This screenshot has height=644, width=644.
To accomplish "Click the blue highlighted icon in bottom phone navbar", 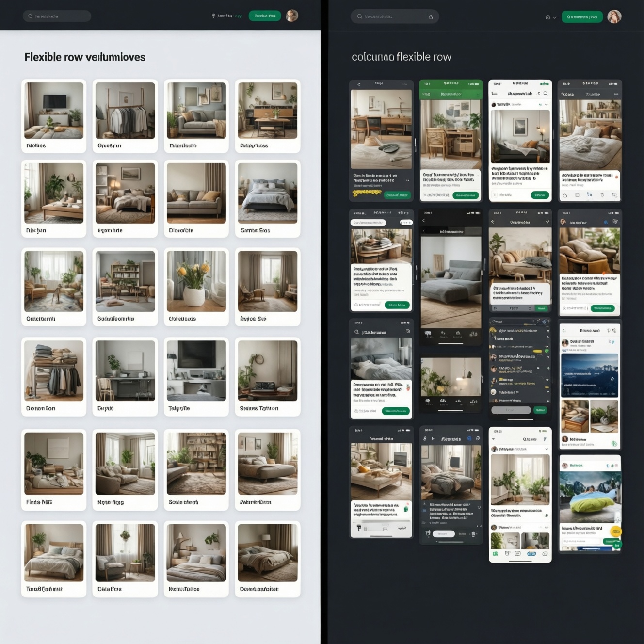I will pyautogui.click(x=531, y=554).
